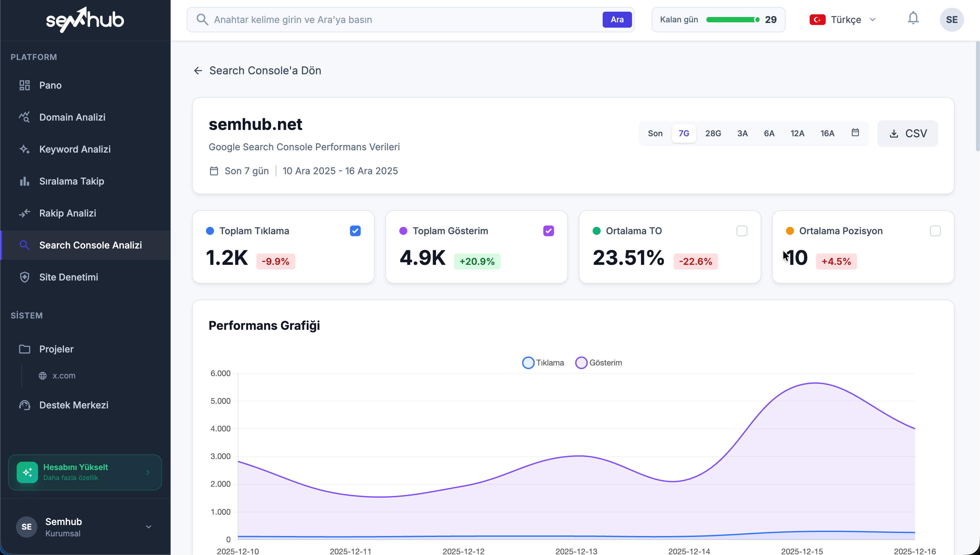Focus the keyword search input field
Image resolution: width=980 pixels, height=555 pixels.
click(404, 19)
